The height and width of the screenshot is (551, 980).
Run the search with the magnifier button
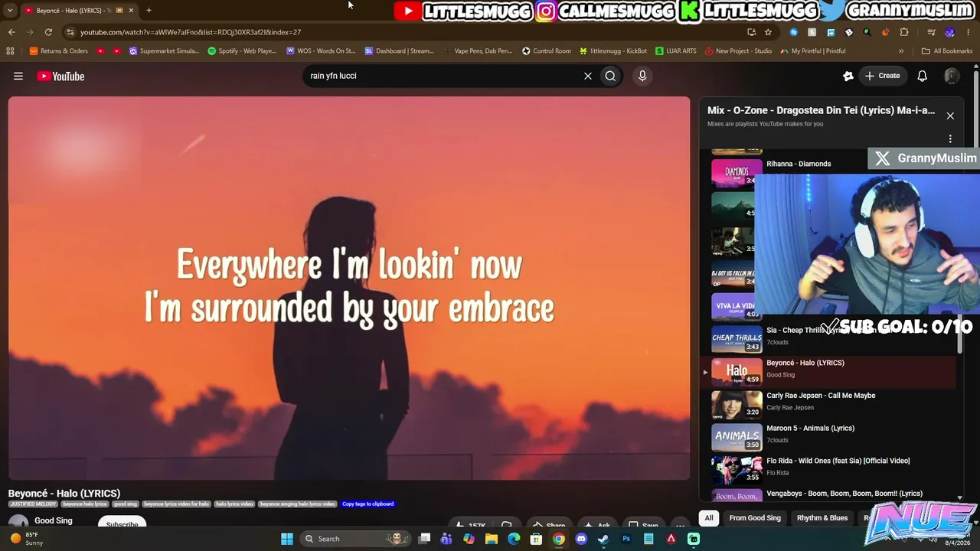[x=610, y=76]
